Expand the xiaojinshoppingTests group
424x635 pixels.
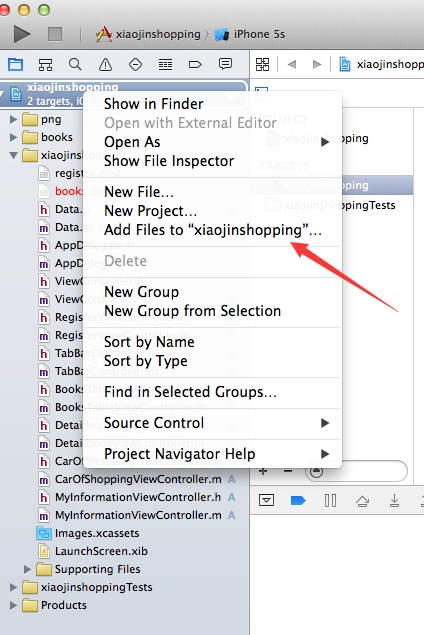(x=13, y=587)
